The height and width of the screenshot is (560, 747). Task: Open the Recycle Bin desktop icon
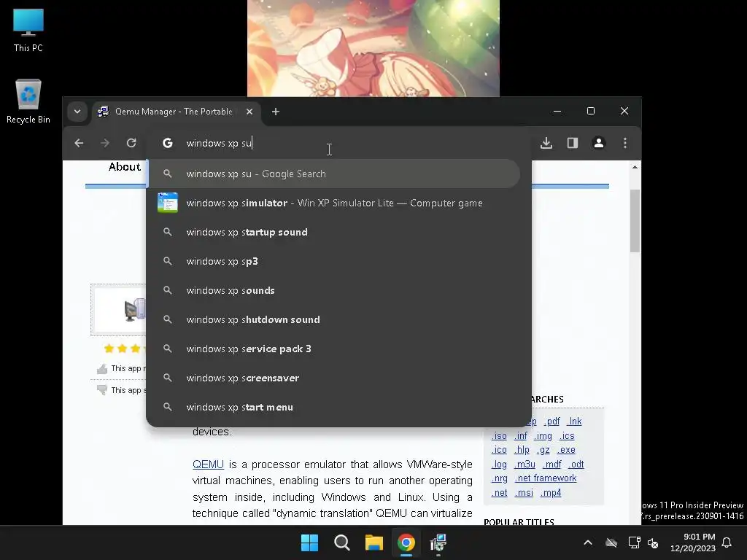coord(28,101)
